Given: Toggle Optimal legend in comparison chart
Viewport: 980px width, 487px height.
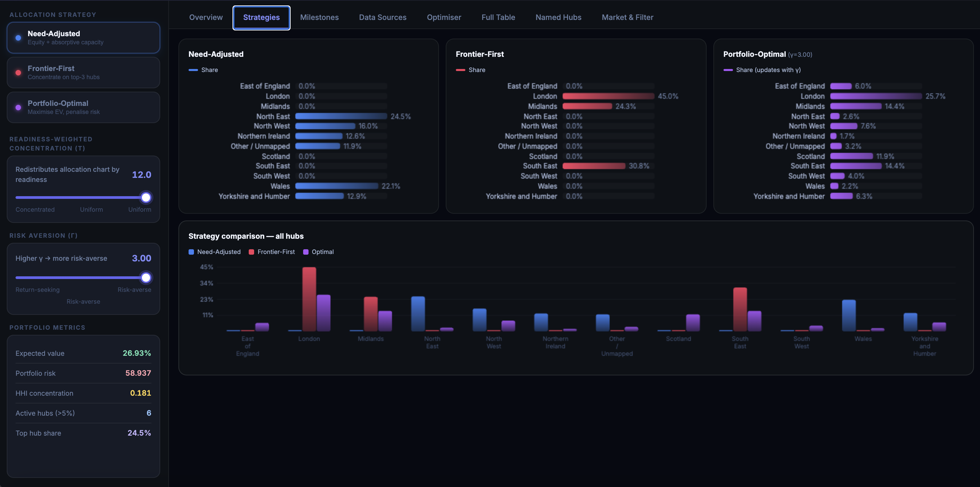Looking at the screenshot, I should point(318,252).
